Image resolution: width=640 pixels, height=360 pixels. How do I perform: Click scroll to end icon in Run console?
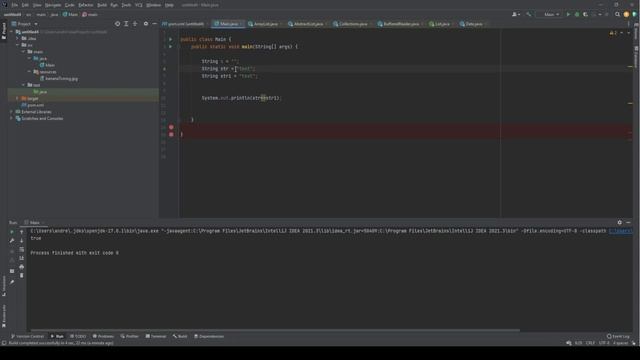22,258
